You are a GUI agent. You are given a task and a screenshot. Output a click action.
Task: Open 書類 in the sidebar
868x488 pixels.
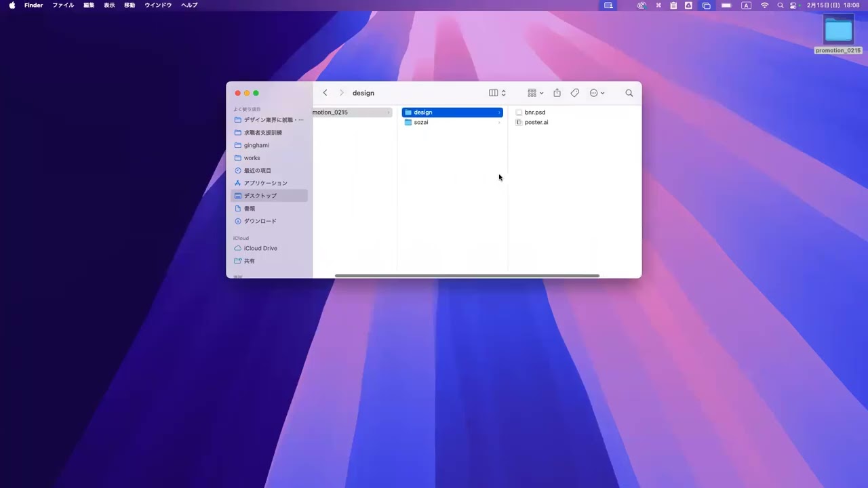click(269, 208)
